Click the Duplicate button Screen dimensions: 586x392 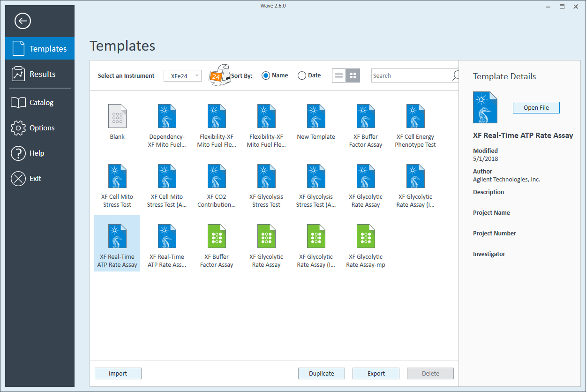point(322,374)
